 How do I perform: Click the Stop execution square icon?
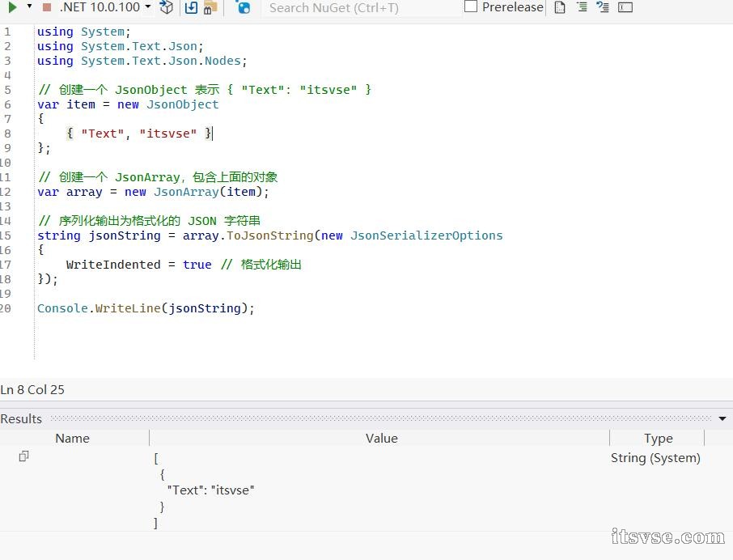[47, 7]
